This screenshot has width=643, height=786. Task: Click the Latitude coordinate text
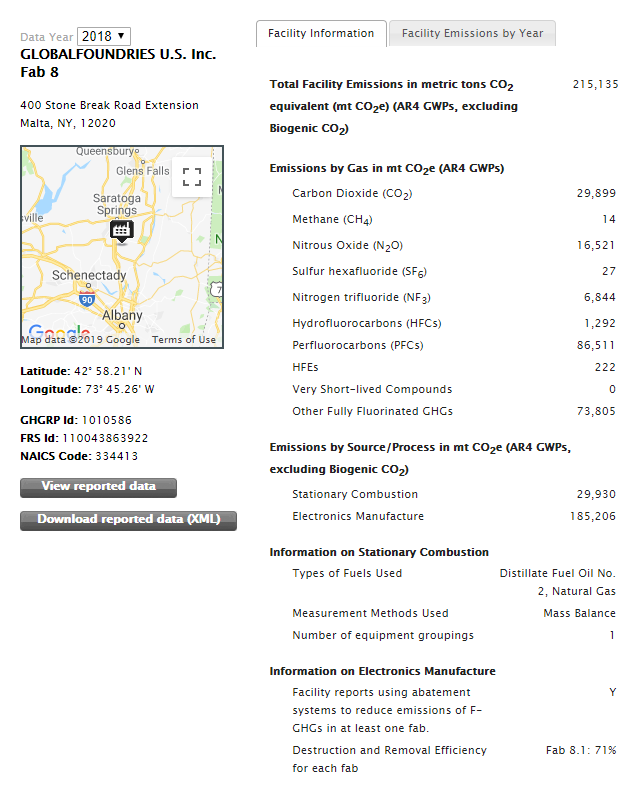[81, 371]
